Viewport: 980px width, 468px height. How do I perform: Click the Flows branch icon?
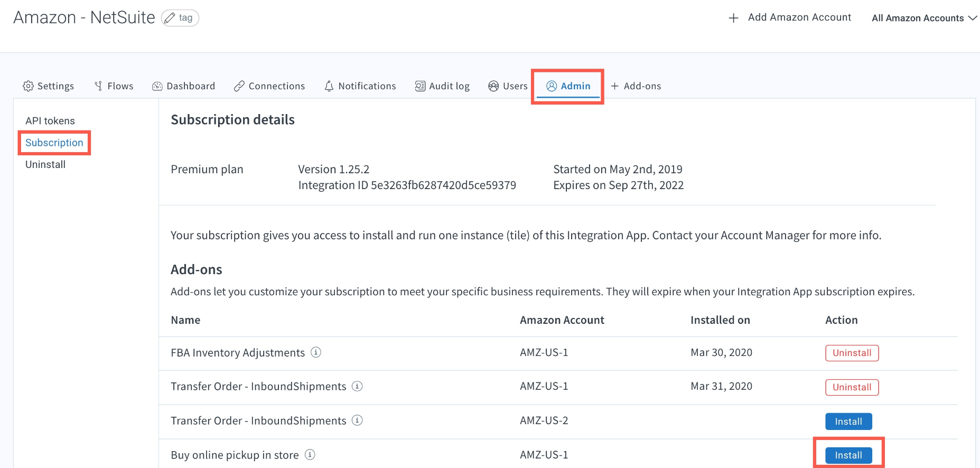[98, 86]
